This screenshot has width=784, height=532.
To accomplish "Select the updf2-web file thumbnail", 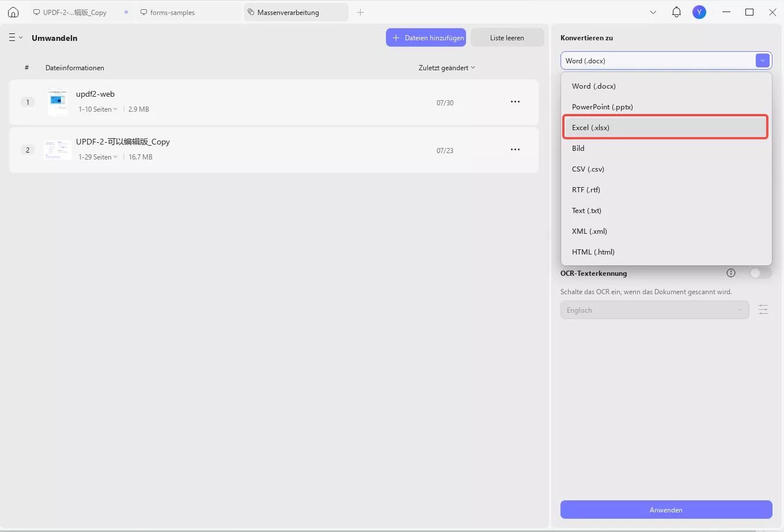I will tap(58, 102).
